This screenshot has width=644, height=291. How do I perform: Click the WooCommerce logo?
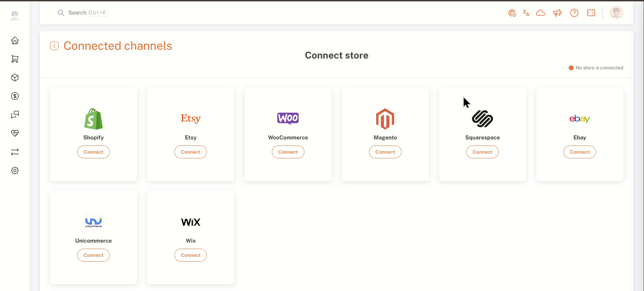[x=288, y=119]
